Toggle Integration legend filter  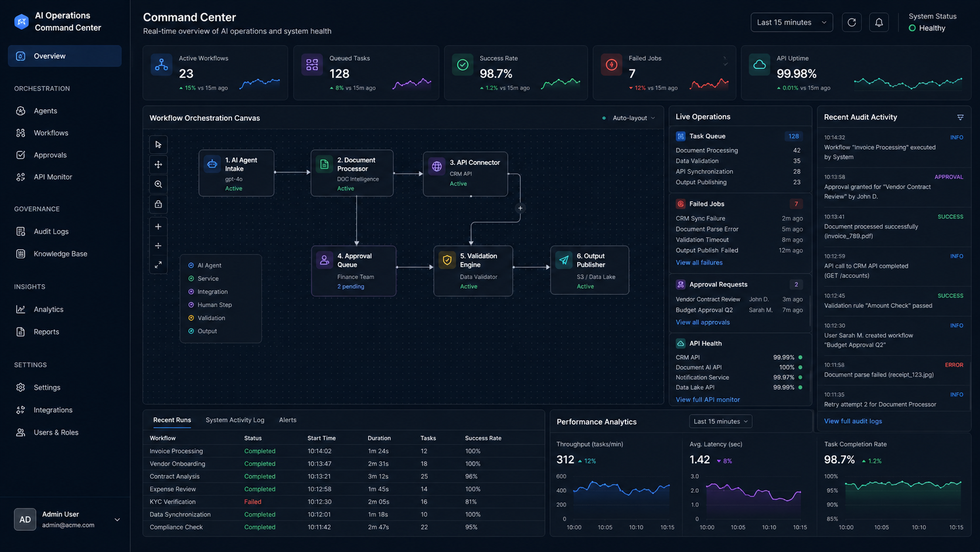tap(207, 292)
